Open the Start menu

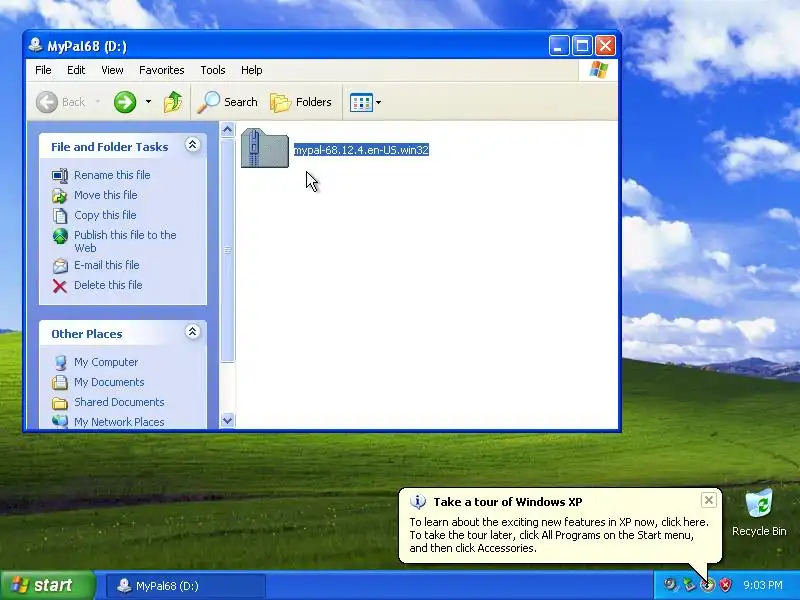point(47,585)
